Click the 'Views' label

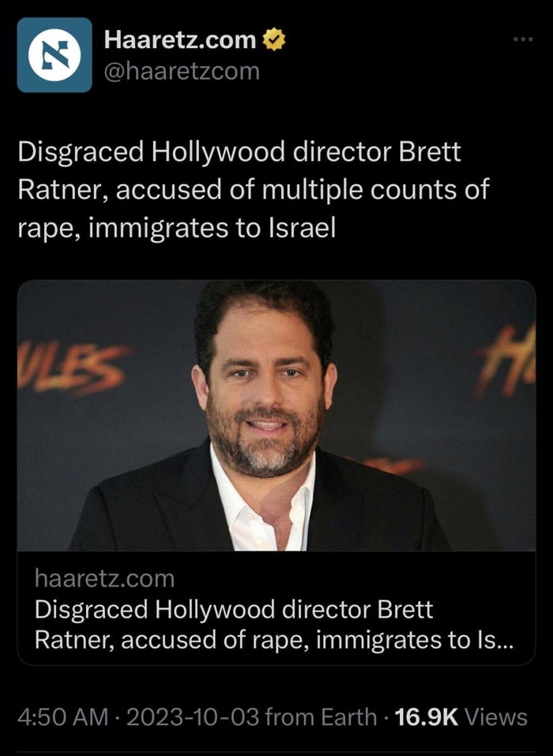[495, 717]
